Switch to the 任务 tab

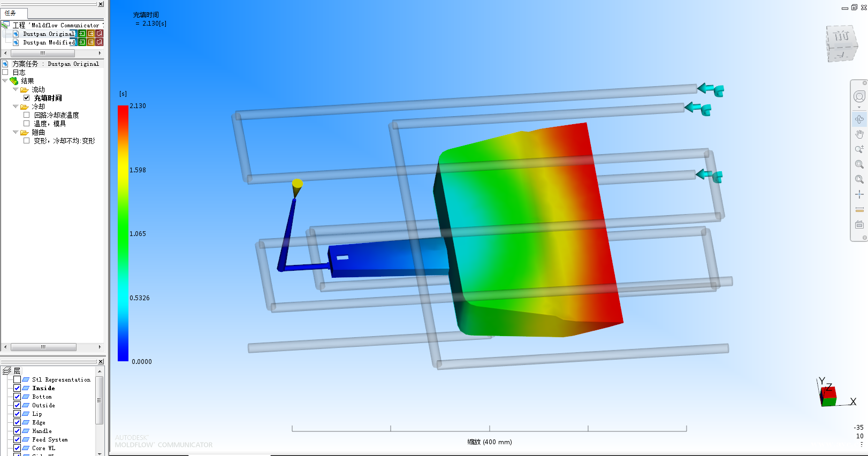11,13
